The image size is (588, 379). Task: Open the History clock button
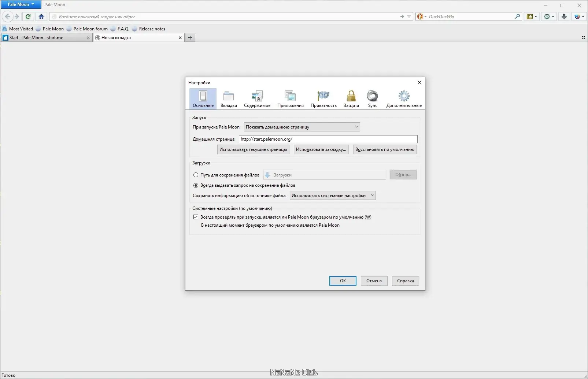tap(549, 16)
